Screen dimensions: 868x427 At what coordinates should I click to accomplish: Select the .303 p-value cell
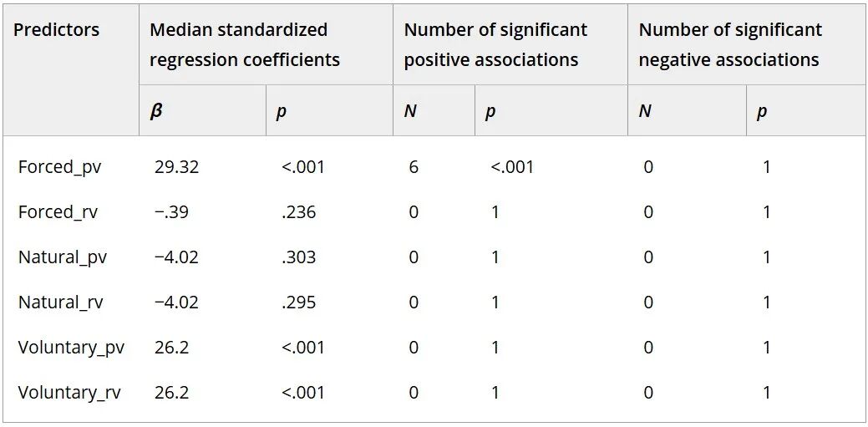(x=298, y=257)
